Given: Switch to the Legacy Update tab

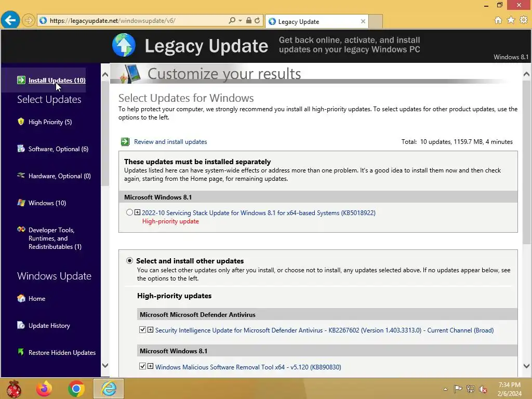Looking at the screenshot, I should tap(317, 21).
